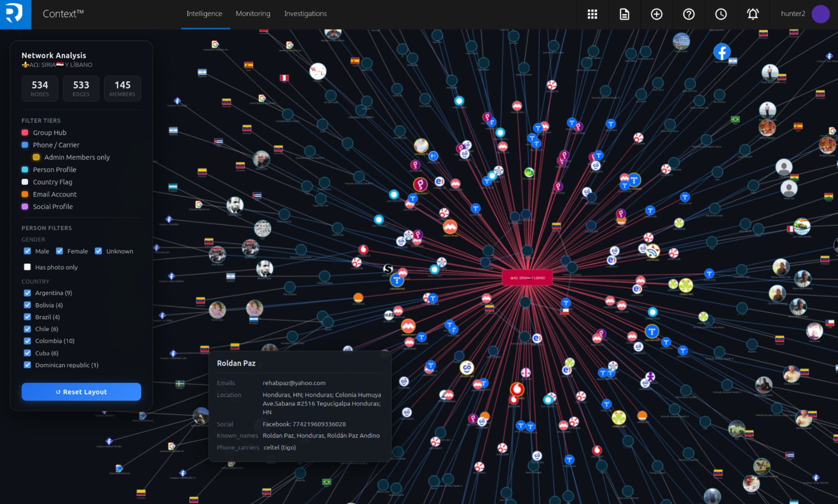Switch to the Monitoring tab
This screenshot has height=504, width=838.
pyautogui.click(x=253, y=14)
